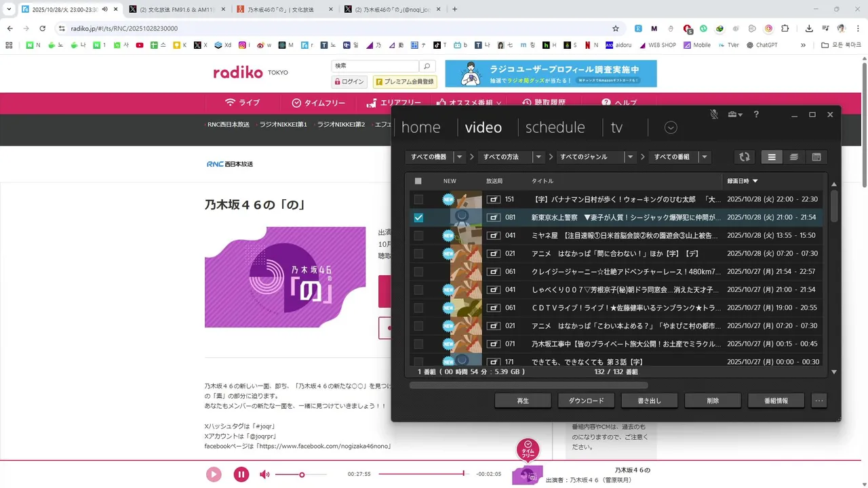This screenshot has height=488, width=868.
Task: Check the CDTVライブ row checkbox
Action: (x=418, y=308)
